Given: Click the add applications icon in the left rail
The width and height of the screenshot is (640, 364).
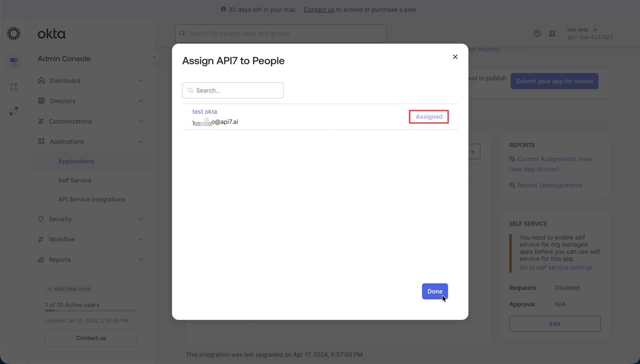Looking at the screenshot, I should tap(14, 86).
